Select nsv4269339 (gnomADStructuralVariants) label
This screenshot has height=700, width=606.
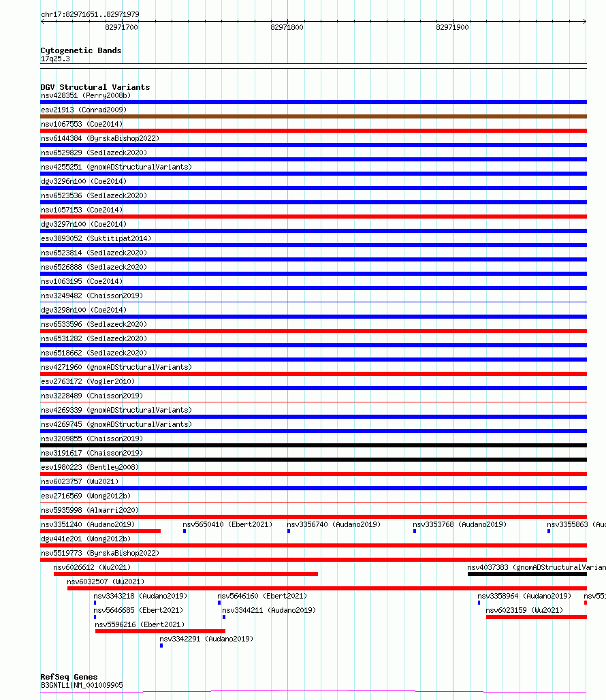pos(116,410)
